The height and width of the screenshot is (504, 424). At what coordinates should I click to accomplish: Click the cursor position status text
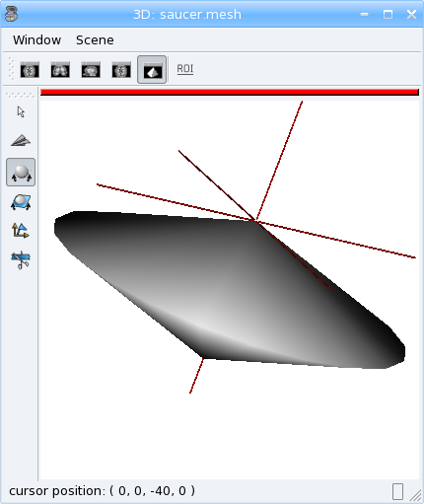(x=102, y=491)
